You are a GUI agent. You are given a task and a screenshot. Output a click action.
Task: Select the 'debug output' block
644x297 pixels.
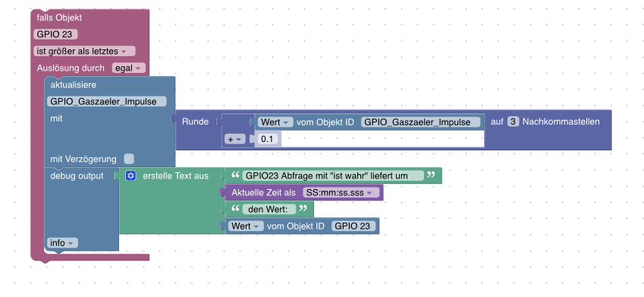[77, 176]
